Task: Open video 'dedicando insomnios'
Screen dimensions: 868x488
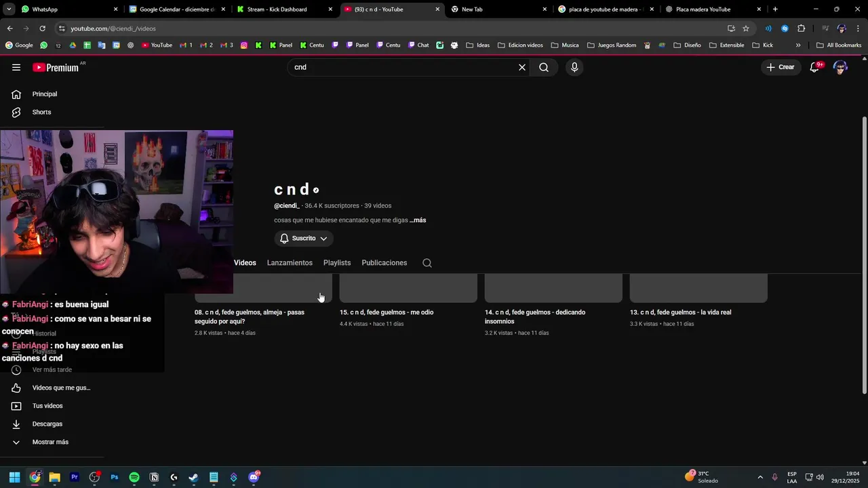Action: (535, 317)
